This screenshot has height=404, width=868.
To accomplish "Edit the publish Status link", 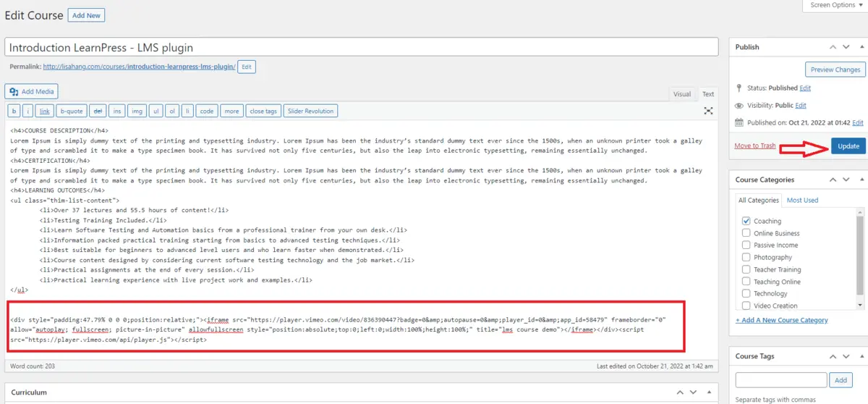I will (805, 88).
